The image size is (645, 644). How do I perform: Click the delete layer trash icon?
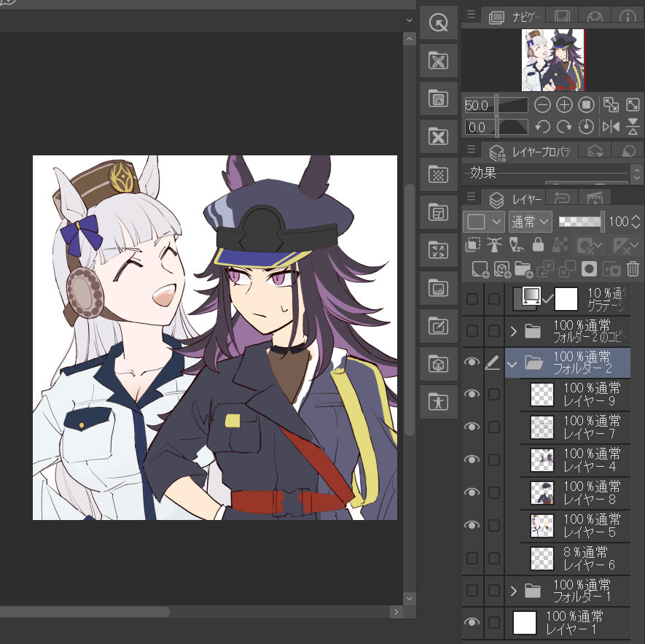pos(633,269)
